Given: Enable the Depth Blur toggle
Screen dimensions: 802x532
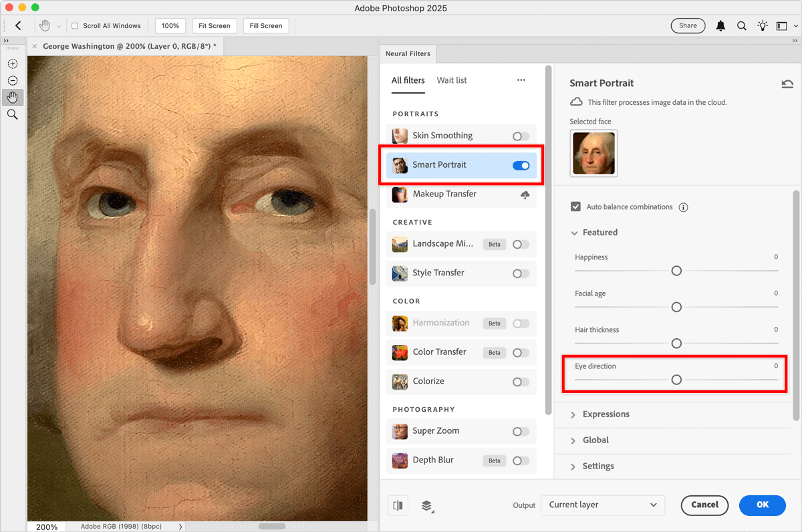Looking at the screenshot, I should point(521,460).
